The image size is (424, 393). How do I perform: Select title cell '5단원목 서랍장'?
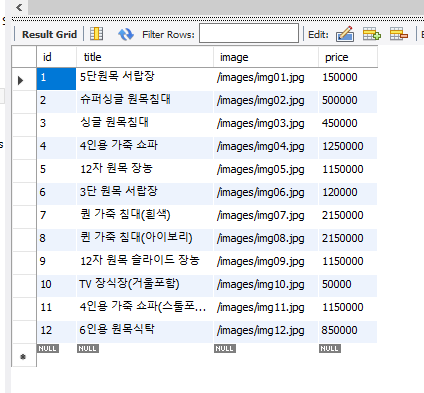click(145, 79)
